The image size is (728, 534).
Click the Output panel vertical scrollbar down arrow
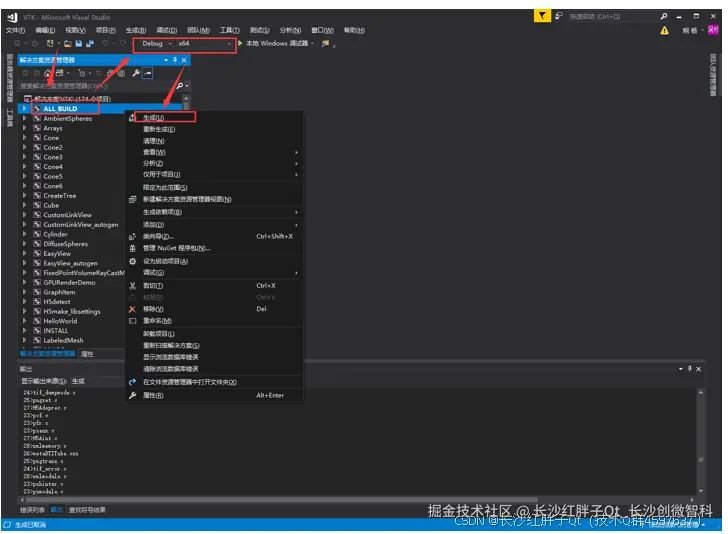pyautogui.click(x=701, y=491)
